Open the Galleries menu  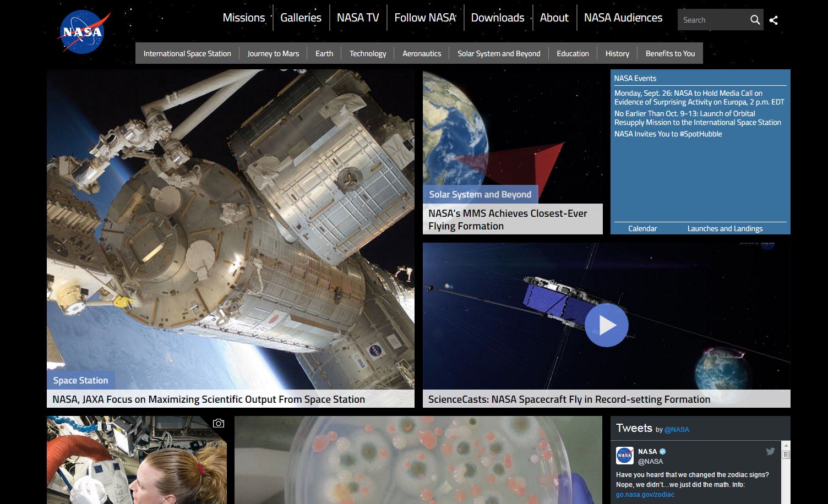tap(301, 18)
